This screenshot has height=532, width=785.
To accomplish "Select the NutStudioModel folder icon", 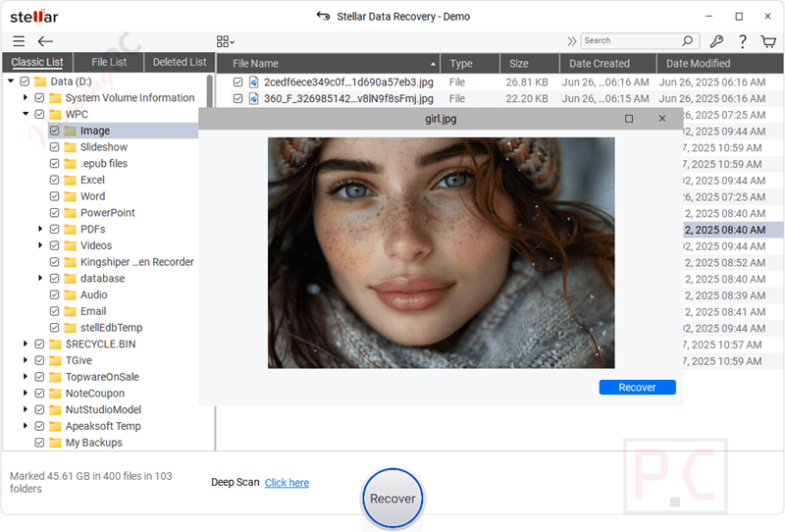I will 55,409.
